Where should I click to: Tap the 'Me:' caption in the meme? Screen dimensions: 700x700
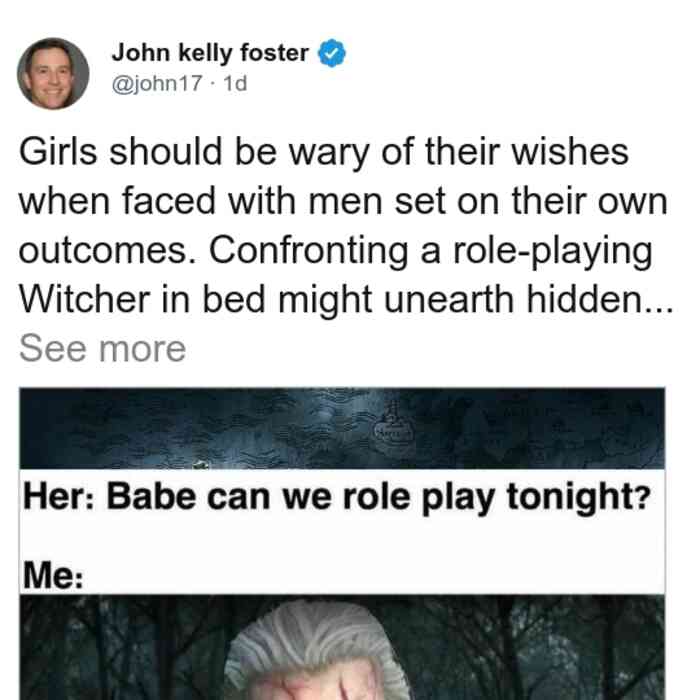click(53, 575)
